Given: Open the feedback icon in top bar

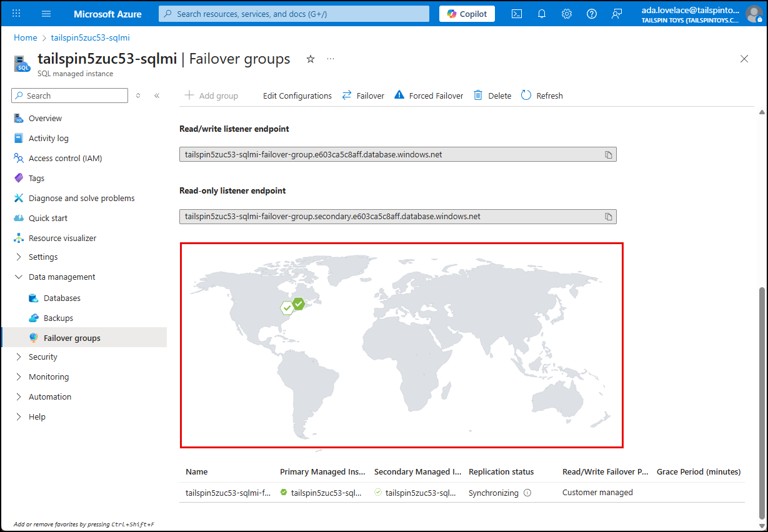Looking at the screenshot, I should tap(617, 13).
